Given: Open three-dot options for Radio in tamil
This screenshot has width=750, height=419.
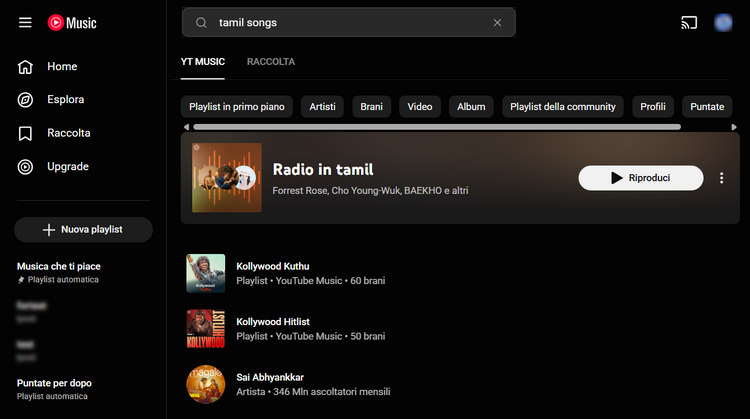Looking at the screenshot, I should 721,178.
